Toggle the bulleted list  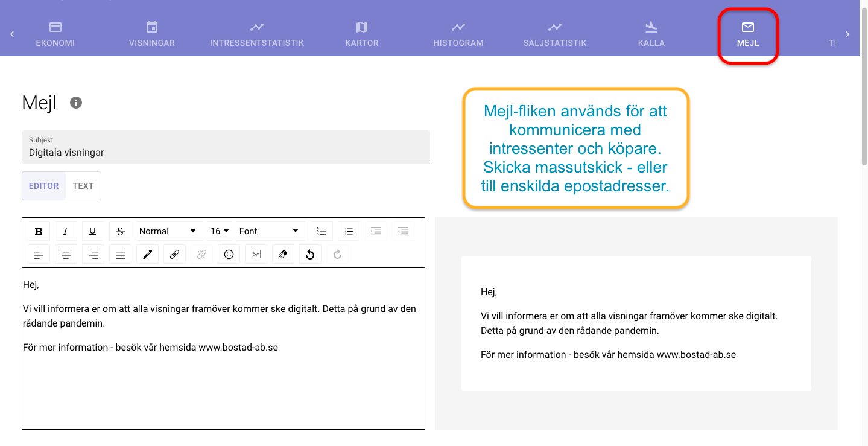coord(321,231)
